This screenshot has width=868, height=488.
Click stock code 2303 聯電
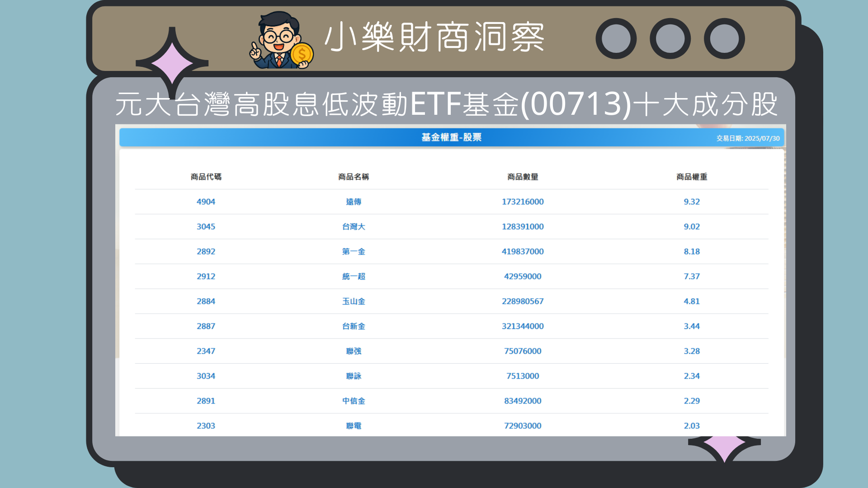(206, 425)
